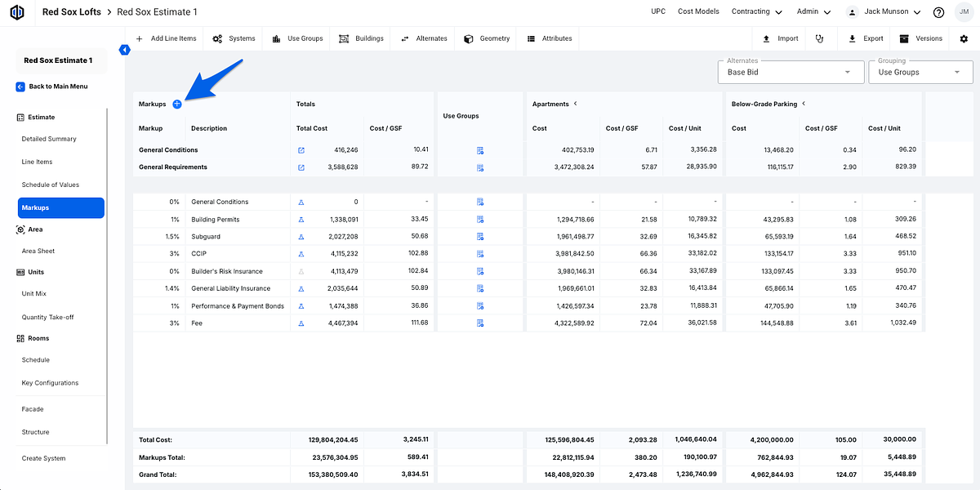Collapse the Below-Grade Parking column group
Image resolution: width=980 pixels, height=490 pixels.
pyautogui.click(x=804, y=104)
